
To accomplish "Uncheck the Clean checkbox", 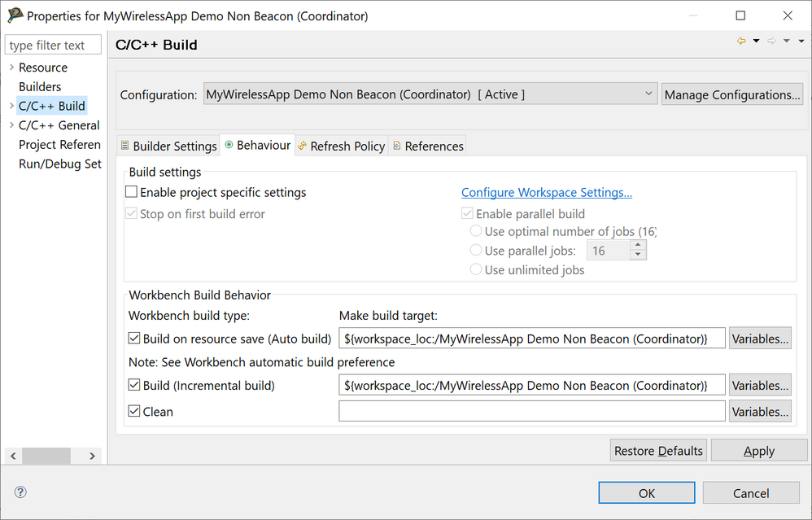I will [134, 412].
